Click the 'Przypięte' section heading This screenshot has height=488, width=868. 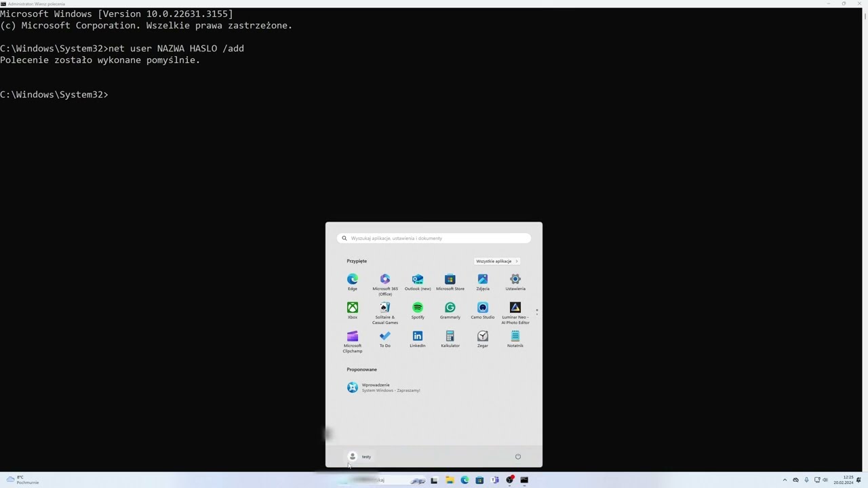(x=357, y=261)
